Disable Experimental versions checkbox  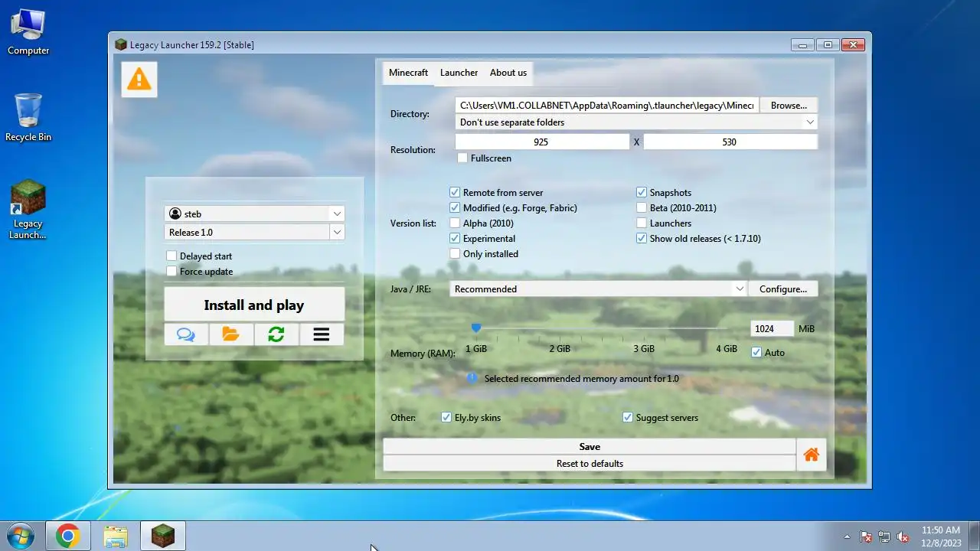(455, 239)
